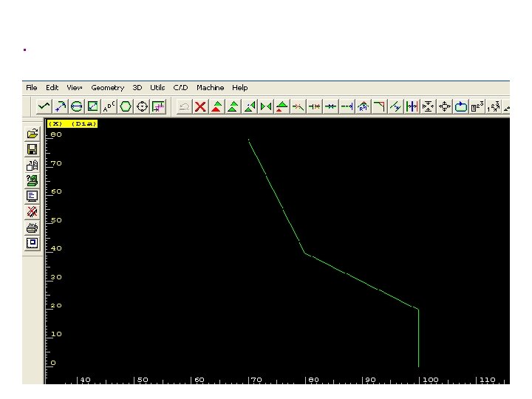Choose the bolt-hole circle pattern tool

click(142, 107)
